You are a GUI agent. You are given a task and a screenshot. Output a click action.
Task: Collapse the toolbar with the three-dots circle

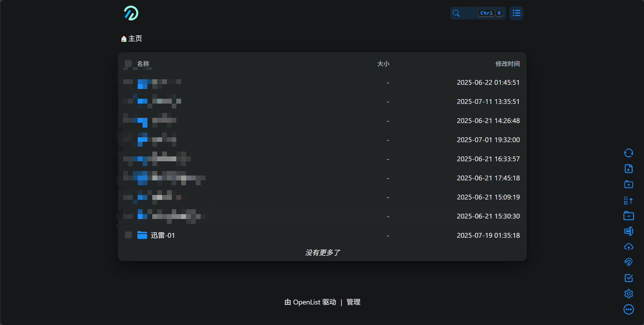628,309
